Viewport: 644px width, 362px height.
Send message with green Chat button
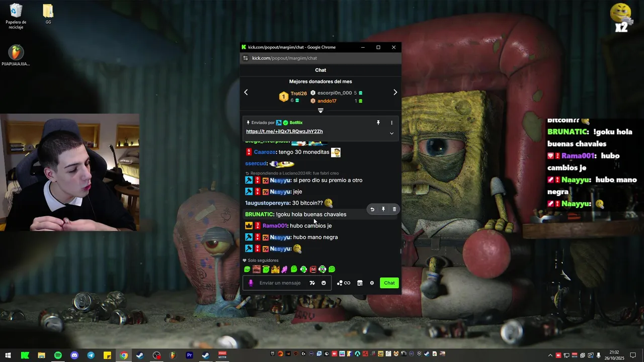[x=389, y=283]
